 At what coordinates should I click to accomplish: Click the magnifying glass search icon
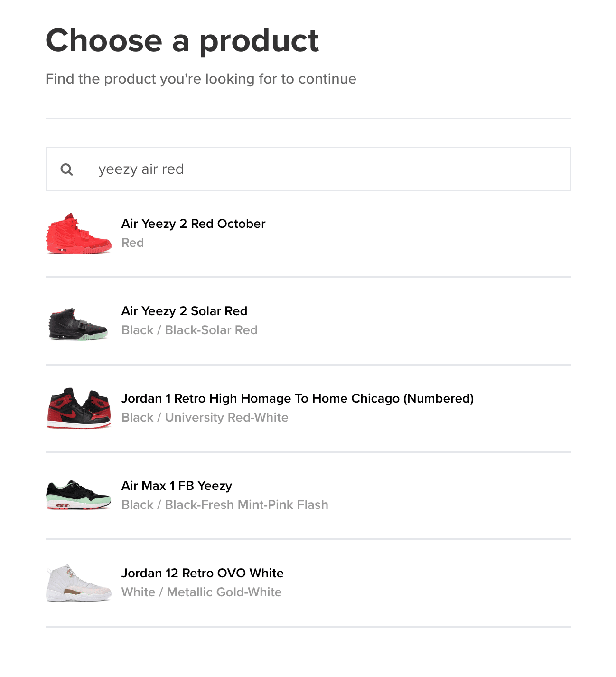pos(66,169)
